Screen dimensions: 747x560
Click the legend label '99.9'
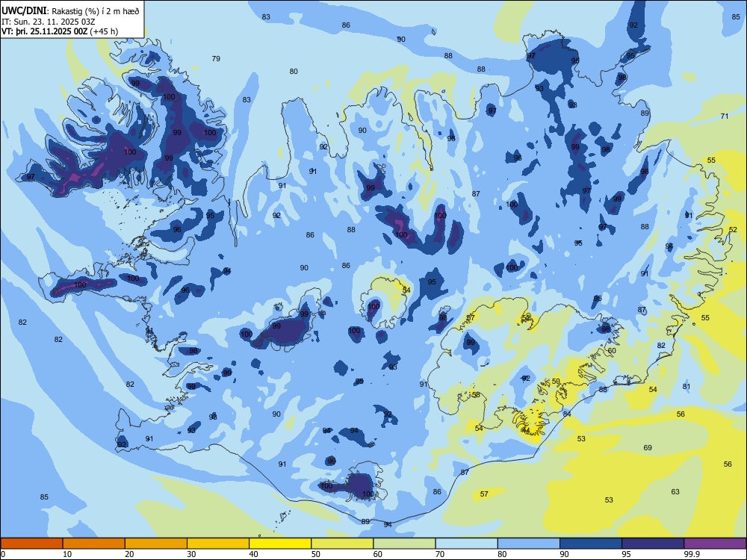(x=692, y=554)
